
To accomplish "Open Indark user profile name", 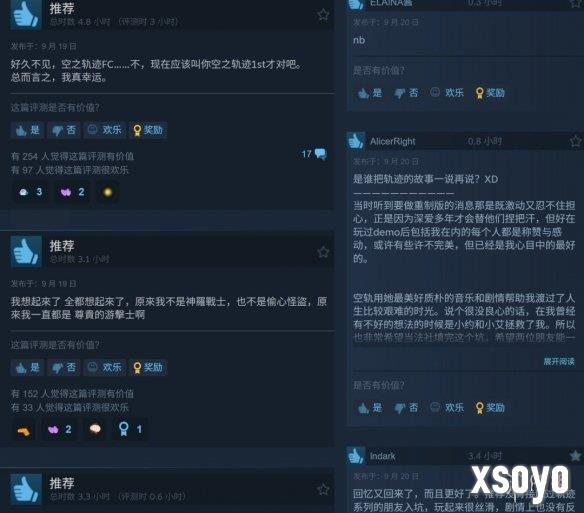I will (x=383, y=456).
